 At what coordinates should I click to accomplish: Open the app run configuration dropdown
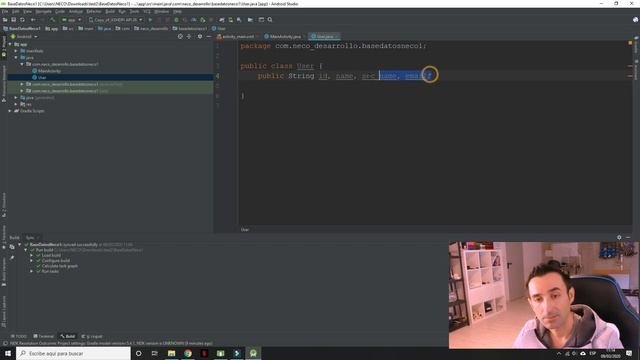coord(71,20)
